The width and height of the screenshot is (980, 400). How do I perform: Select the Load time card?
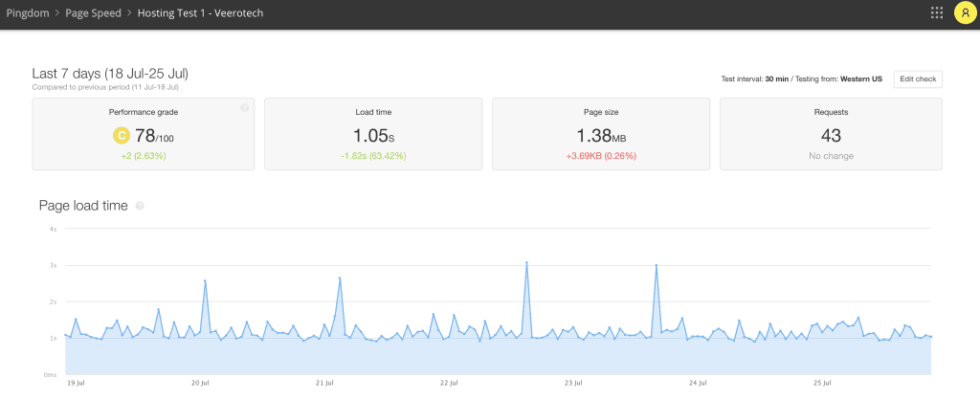(x=373, y=134)
